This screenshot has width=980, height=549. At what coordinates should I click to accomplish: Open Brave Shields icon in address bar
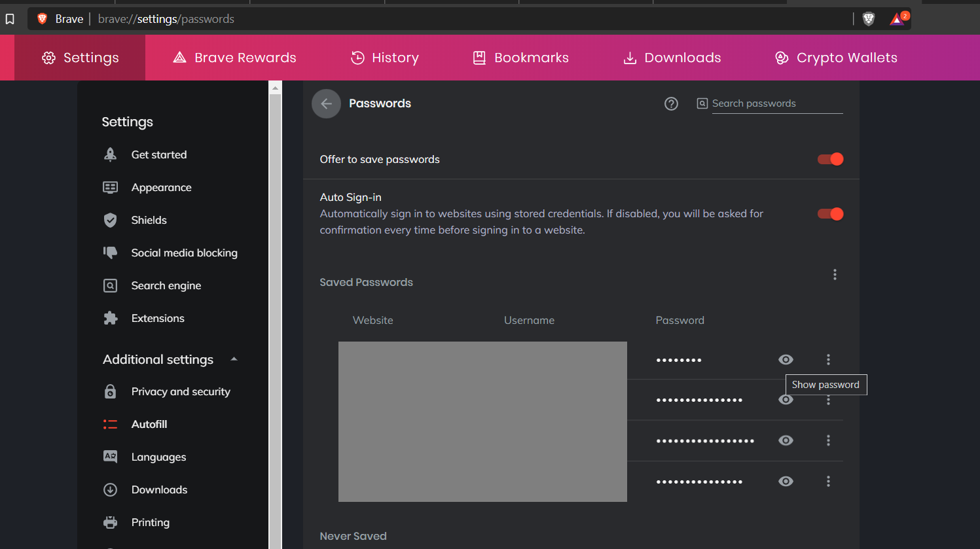pyautogui.click(x=869, y=19)
